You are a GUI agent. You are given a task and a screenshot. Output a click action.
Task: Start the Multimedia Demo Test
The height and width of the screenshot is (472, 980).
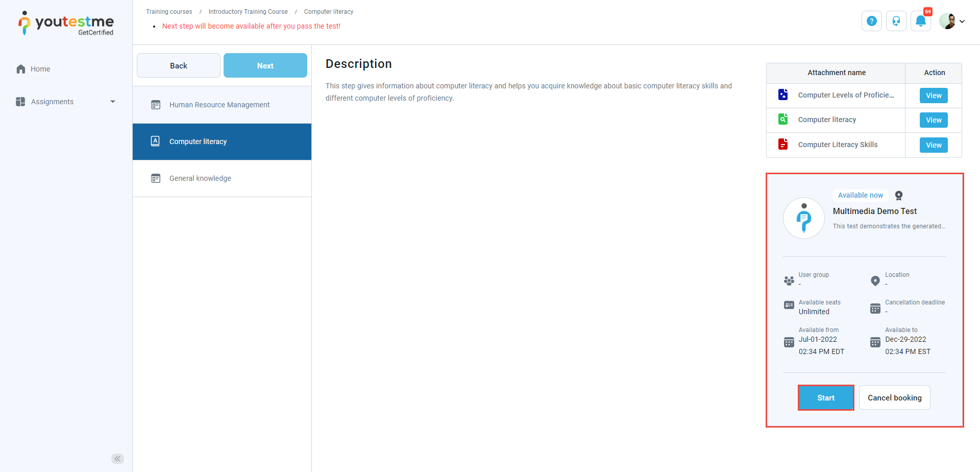(x=826, y=397)
